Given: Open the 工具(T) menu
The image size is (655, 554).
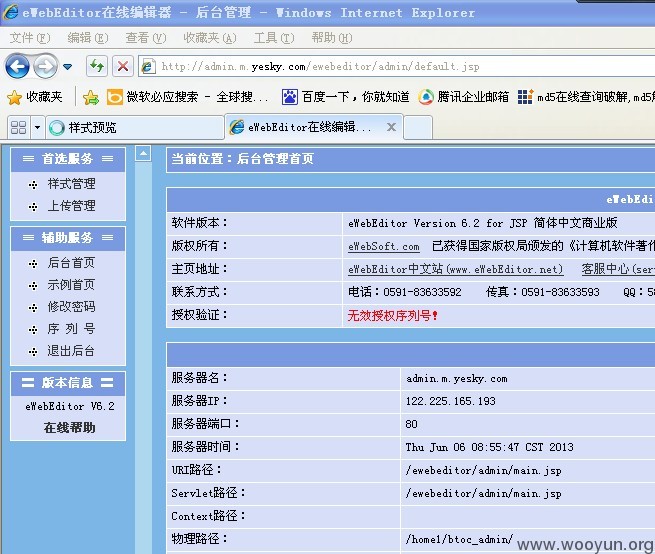Looking at the screenshot, I should [x=274, y=38].
